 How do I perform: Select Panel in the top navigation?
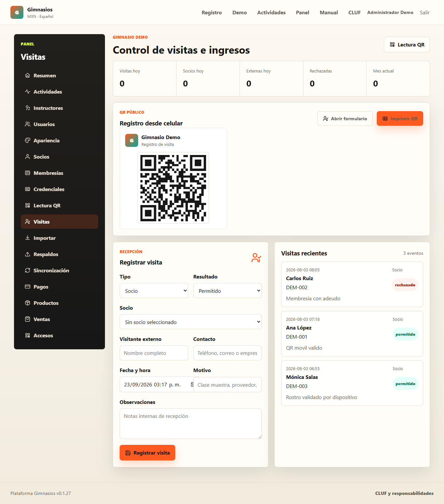[303, 12]
